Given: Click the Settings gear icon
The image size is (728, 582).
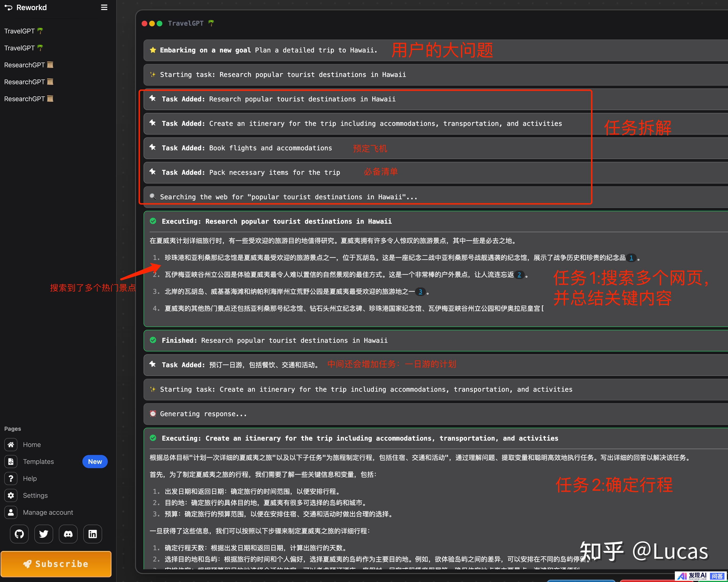Looking at the screenshot, I should point(11,495).
